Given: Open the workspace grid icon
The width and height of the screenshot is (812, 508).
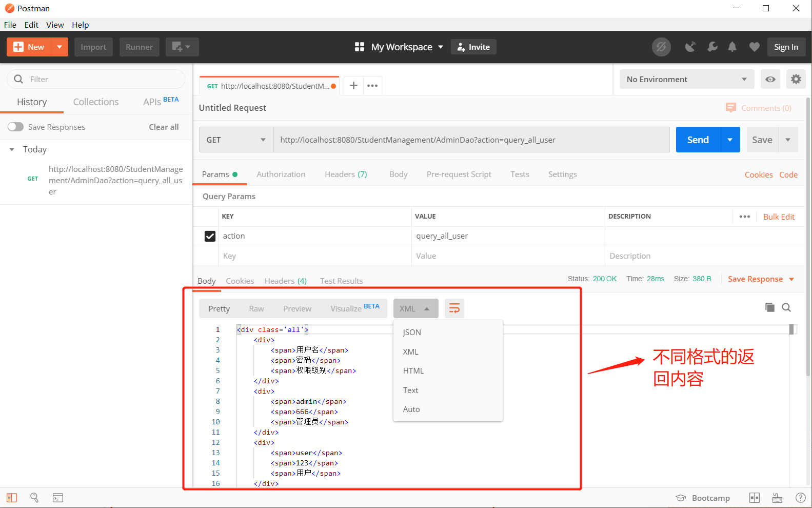Looking at the screenshot, I should pos(360,47).
